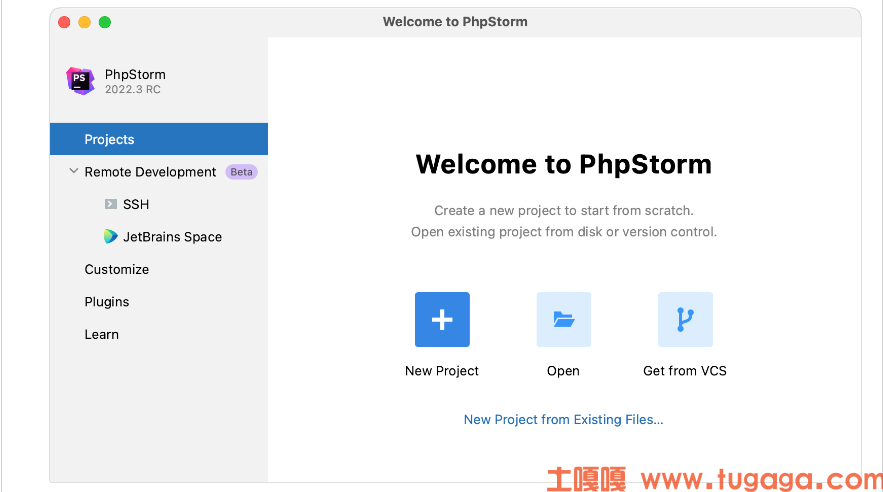Select JetBrains Space entry
The height and width of the screenshot is (492, 883).
[x=172, y=237]
